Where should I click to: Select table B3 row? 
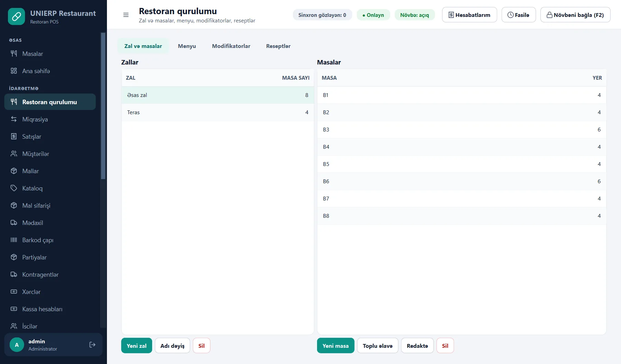point(462,130)
